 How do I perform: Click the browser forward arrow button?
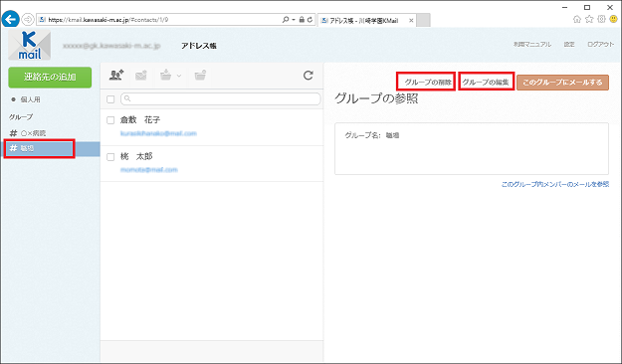tap(28, 19)
